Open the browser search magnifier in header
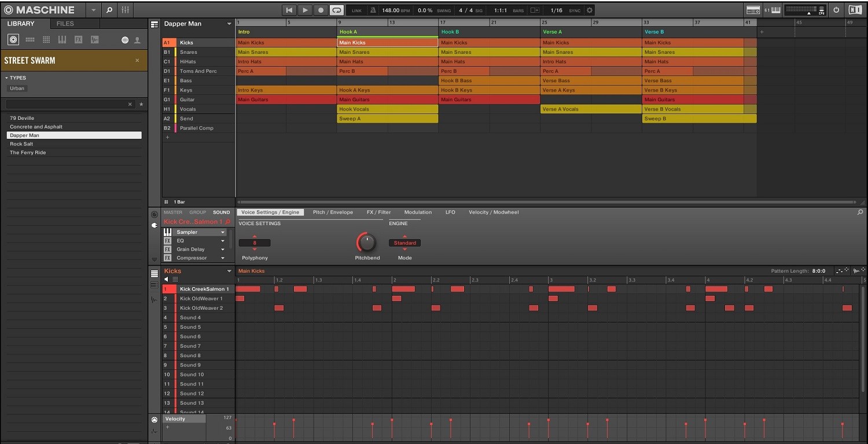Viewport: 868px width, 444px height. click(109, 10)
